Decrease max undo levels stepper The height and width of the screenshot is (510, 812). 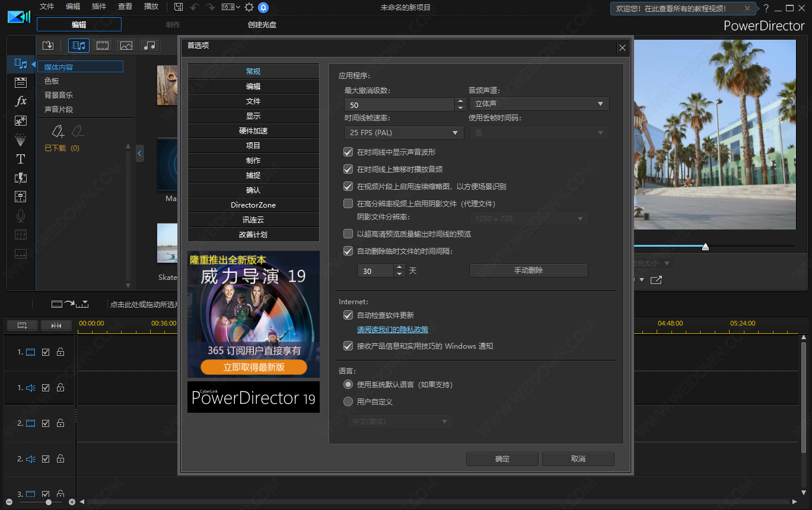pyautogui.click(x=461, y=108)
